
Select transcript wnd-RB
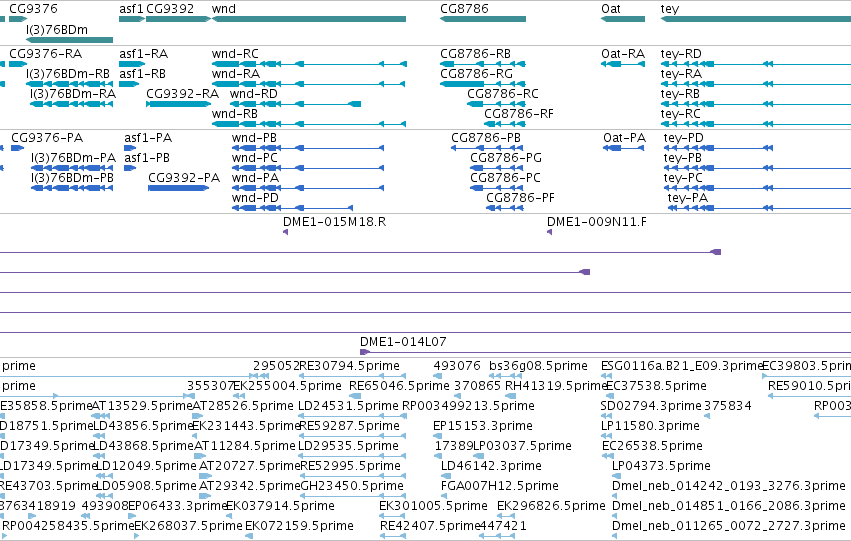(234, 114)
